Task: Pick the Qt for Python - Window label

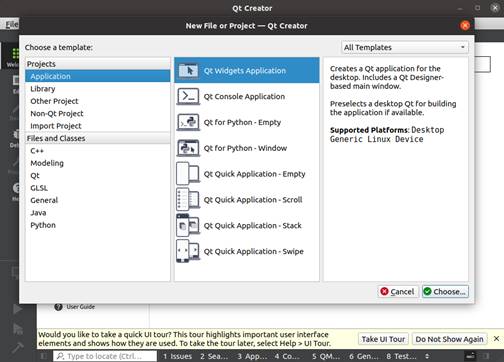Action: pyautogui.click(x=245, y=148)
